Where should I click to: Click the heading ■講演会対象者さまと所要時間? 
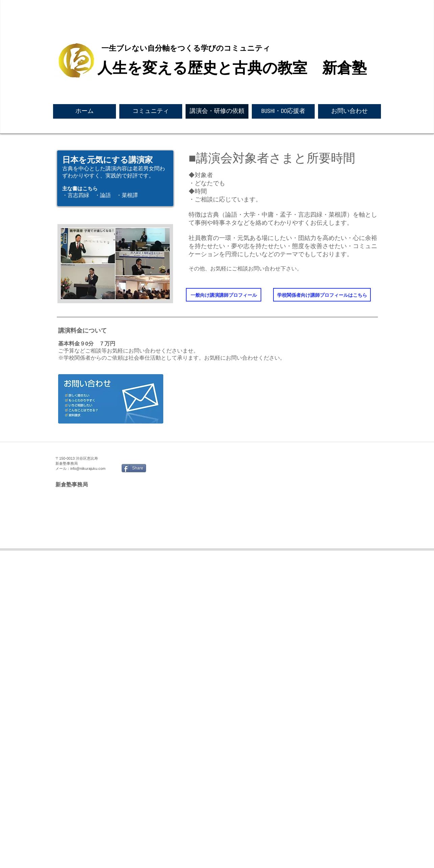272,158
